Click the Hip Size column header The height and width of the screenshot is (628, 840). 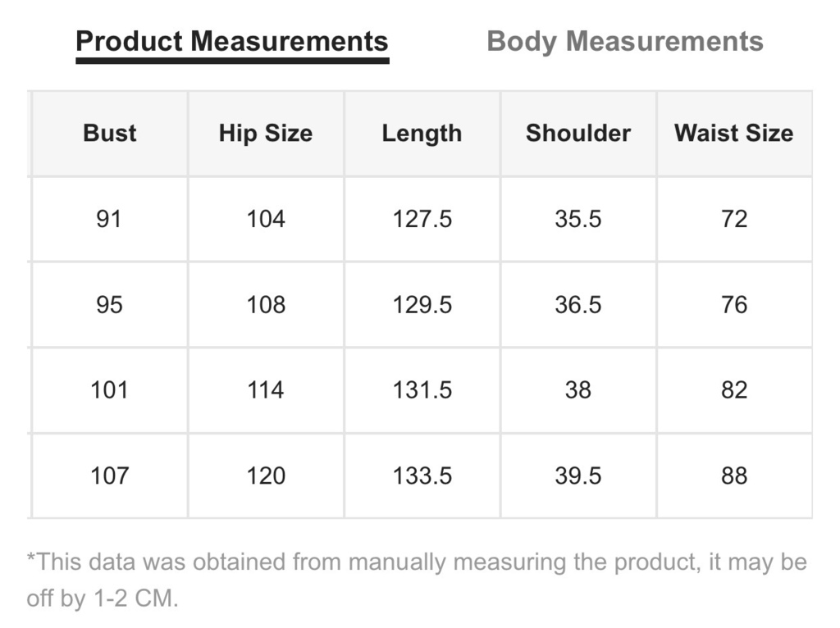click(x=266, y=134)
